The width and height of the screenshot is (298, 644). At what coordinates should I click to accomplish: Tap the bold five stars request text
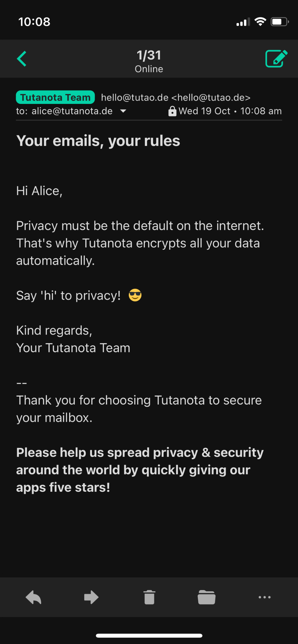point(140,470)
